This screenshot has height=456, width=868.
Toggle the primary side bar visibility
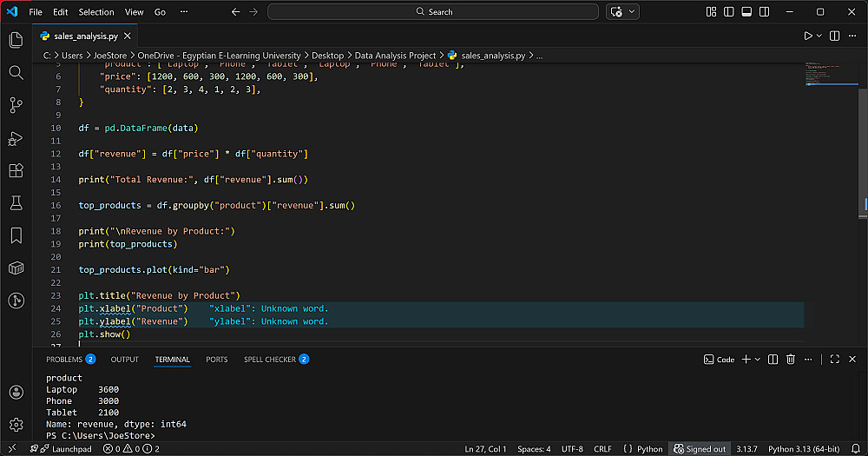[729, 12]
